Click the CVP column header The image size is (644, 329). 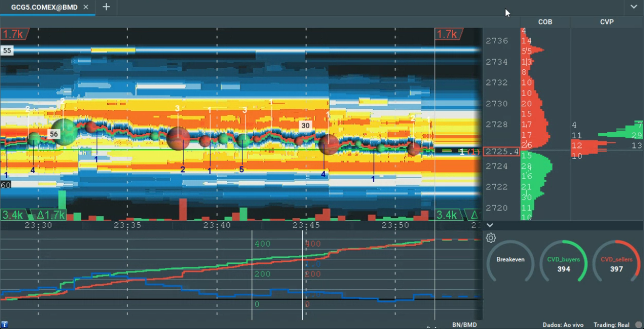[607, 22]
